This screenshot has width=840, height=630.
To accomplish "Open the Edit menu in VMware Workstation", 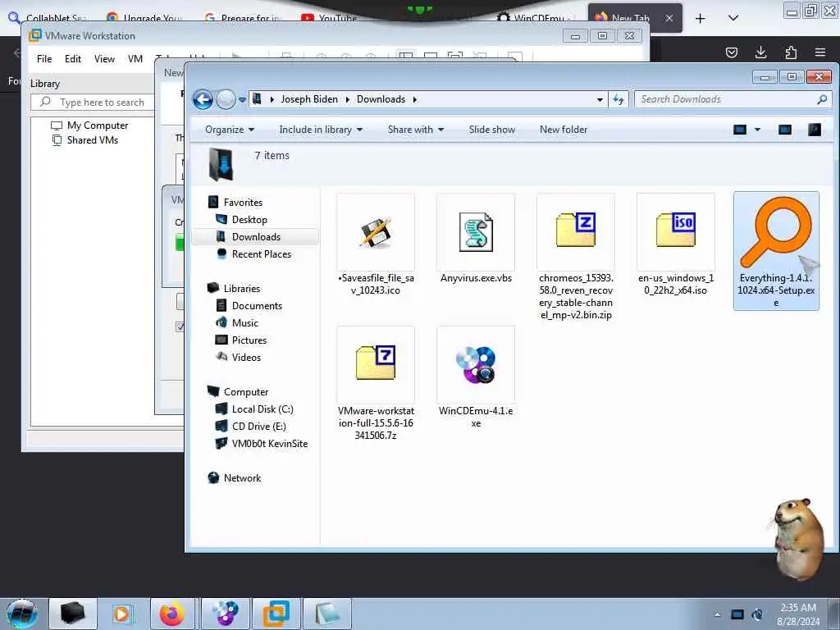I will pyautogui.click(x=73, y=59).
